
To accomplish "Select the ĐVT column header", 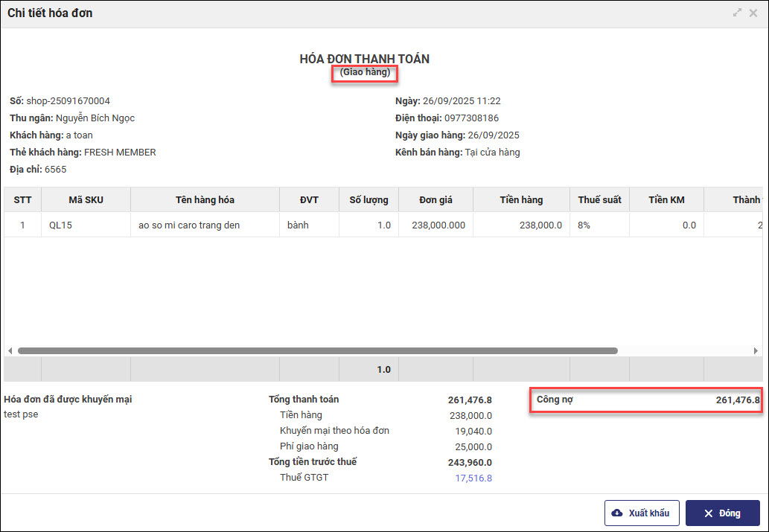I will coord(309,199).
